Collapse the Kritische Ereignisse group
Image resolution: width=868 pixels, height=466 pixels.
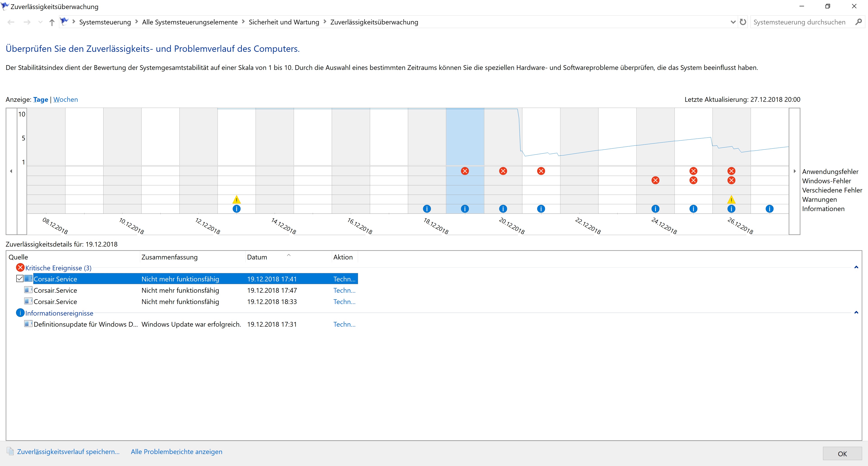(856, 267)
